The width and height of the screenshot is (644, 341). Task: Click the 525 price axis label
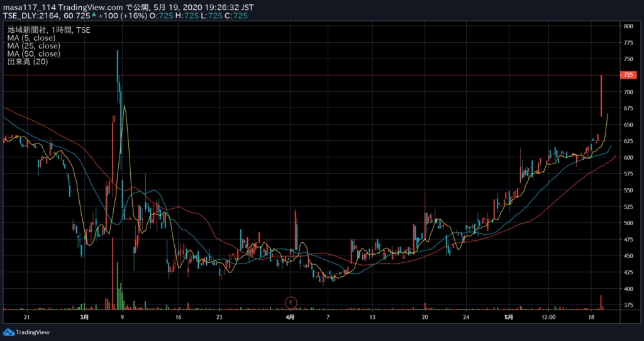click(x=628, y=206)
